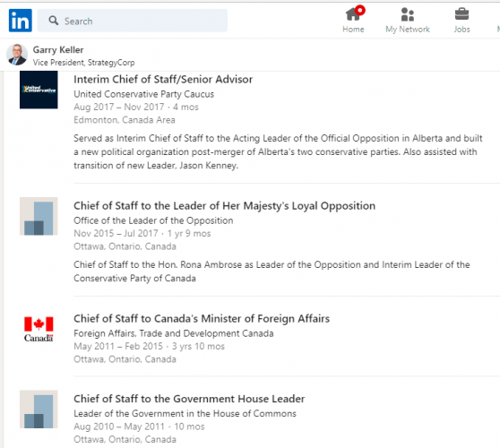
Task: Open the Garry Keller name link
Action: [58, 50]
